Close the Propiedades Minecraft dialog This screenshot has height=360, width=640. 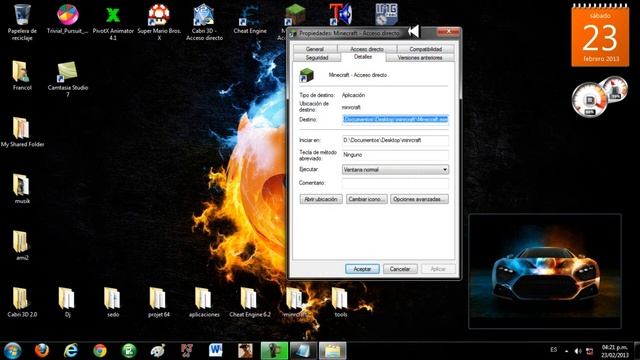(x=448, y=32)
